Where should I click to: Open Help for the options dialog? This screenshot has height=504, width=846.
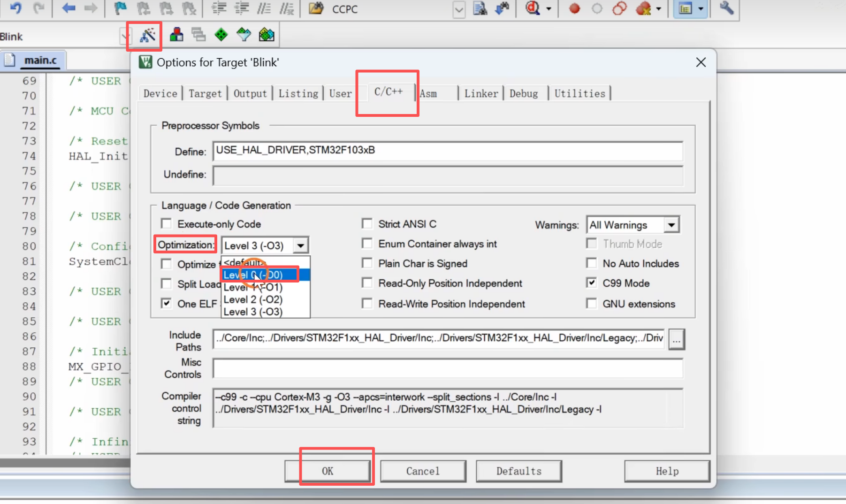(x=667, y=471)
